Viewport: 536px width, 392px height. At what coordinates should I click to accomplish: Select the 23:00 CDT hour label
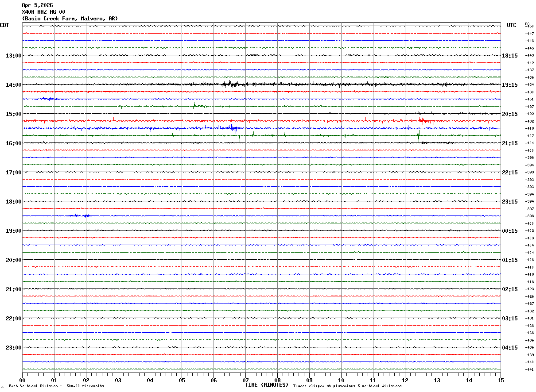point(14,347)
